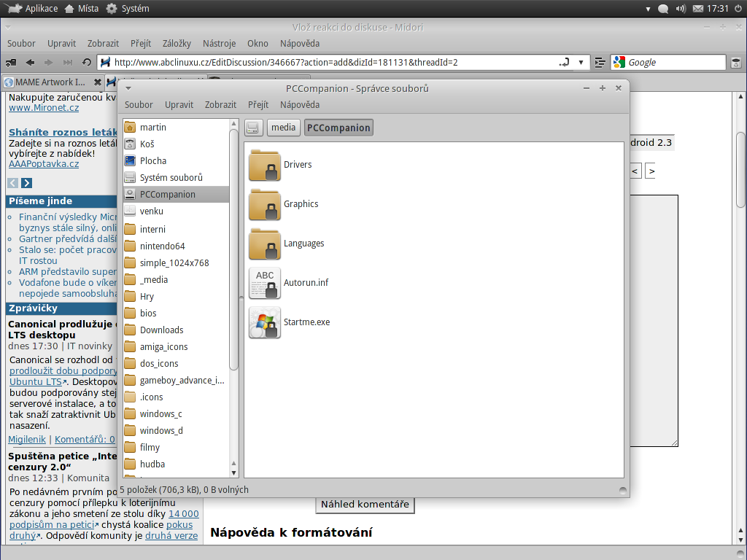Screen dimensions: 747x560
Task: Click the media path bar button
Action: tap(284, 128)
